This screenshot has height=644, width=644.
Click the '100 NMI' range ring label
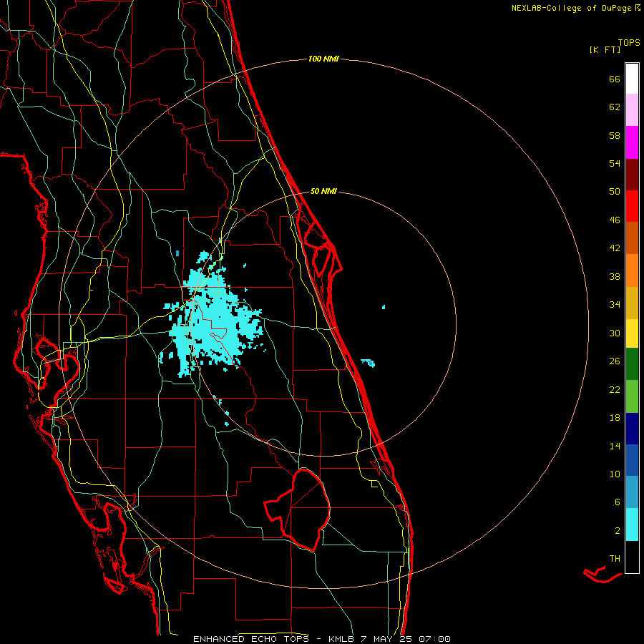pyautogui.click(x=323, y=59)
